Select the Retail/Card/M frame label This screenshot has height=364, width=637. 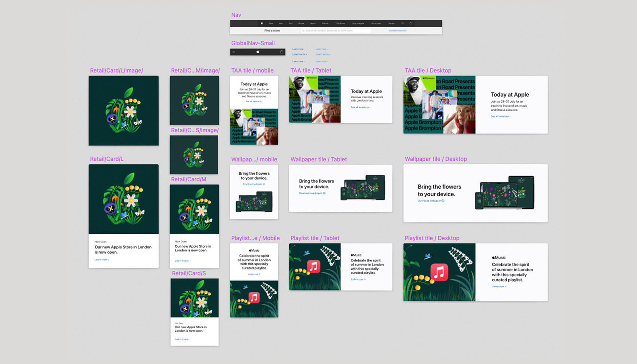coord(188,180)
